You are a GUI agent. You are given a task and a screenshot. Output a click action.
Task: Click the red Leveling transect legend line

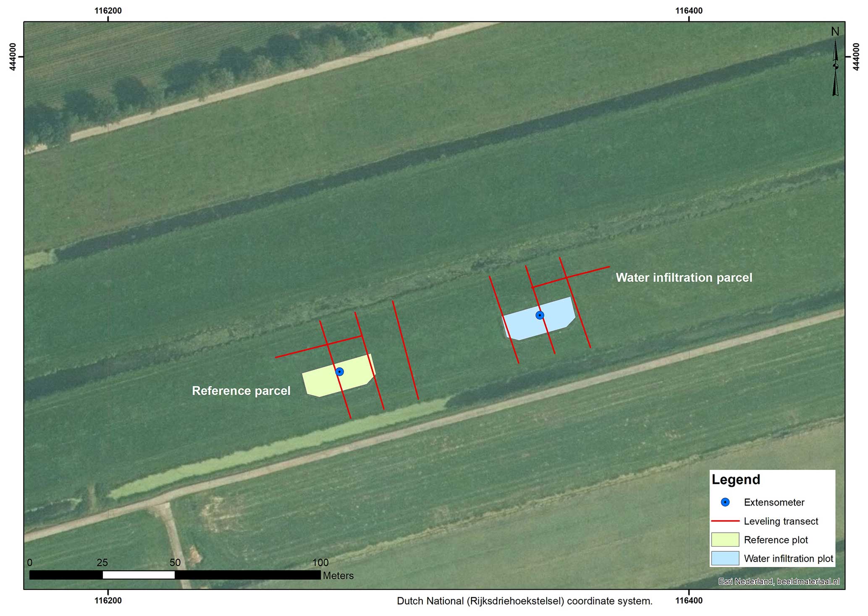pyautogui.click(x=725, y=521)
